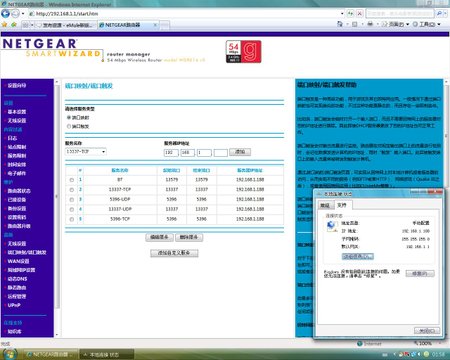Image resolution: width=450 pixels, height=360 pixels.
Task: Go forward with the browser Forward arrow
Action: 15,14
